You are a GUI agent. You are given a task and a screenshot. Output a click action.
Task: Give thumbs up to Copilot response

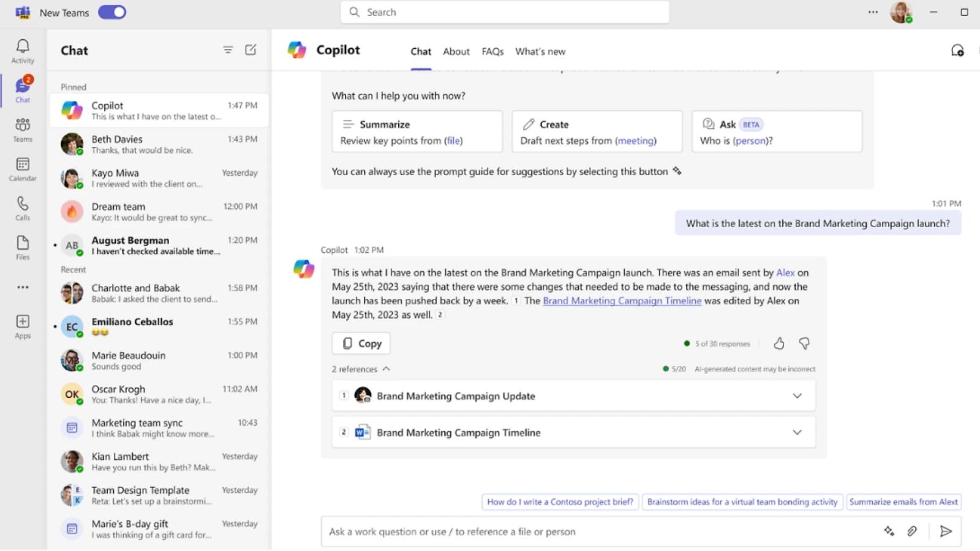778,343
